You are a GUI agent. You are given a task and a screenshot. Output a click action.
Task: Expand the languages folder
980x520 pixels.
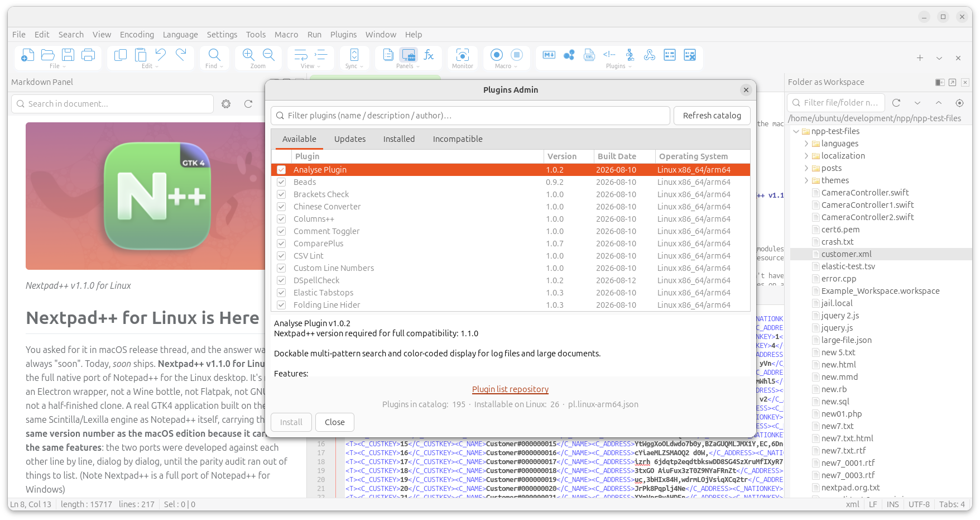pos(806,144)
